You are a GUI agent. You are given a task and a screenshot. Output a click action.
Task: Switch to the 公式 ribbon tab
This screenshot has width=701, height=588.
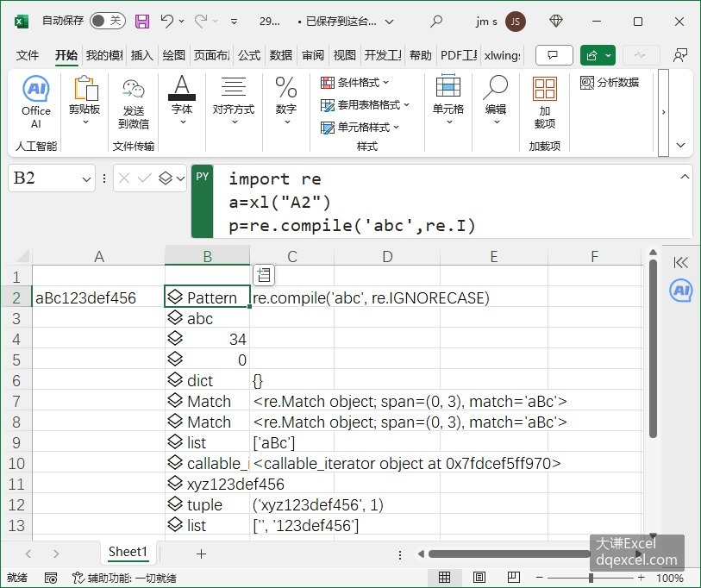[x=249, y=55]
